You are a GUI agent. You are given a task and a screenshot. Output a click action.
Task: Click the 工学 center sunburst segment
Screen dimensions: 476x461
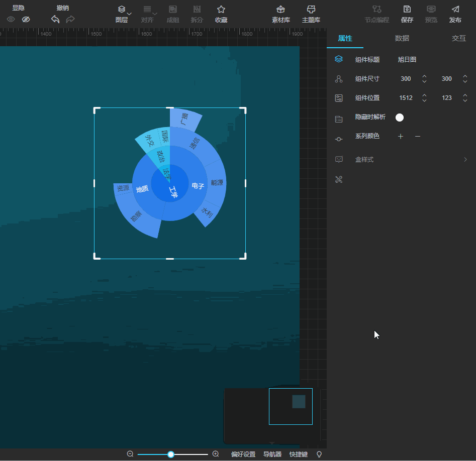pyautogui.click(x=173, y=192)
